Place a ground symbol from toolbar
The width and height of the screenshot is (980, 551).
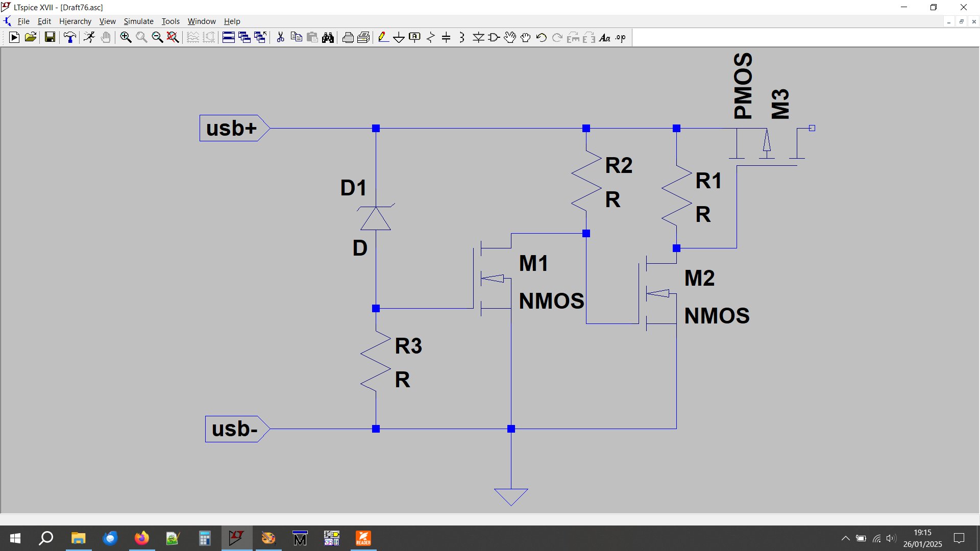tap(399, 37)
